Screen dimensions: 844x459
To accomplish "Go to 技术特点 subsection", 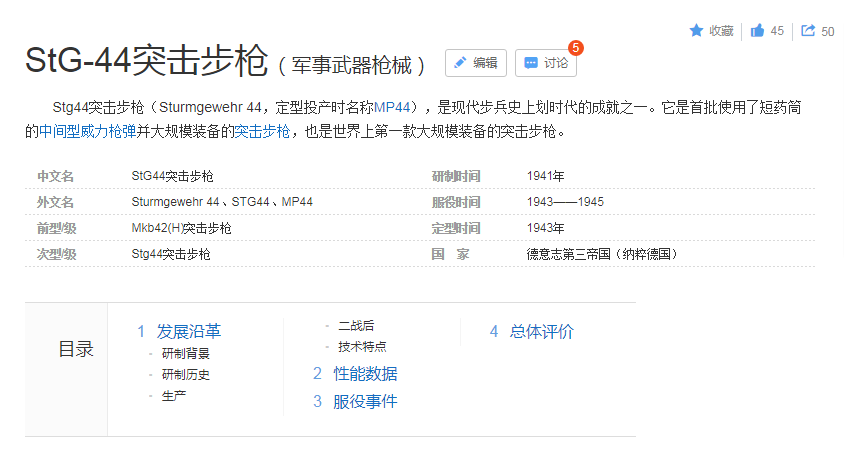I will click(x=362, y=347).
